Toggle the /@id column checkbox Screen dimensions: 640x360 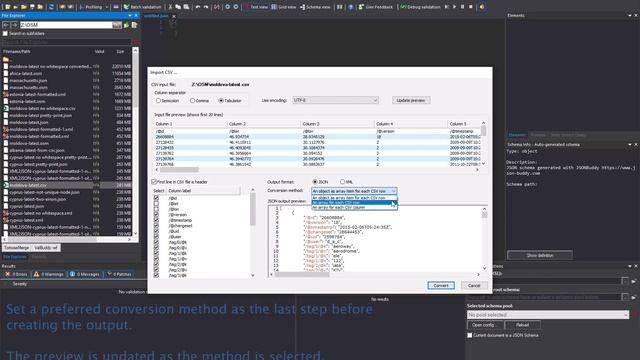coord(156,198)
